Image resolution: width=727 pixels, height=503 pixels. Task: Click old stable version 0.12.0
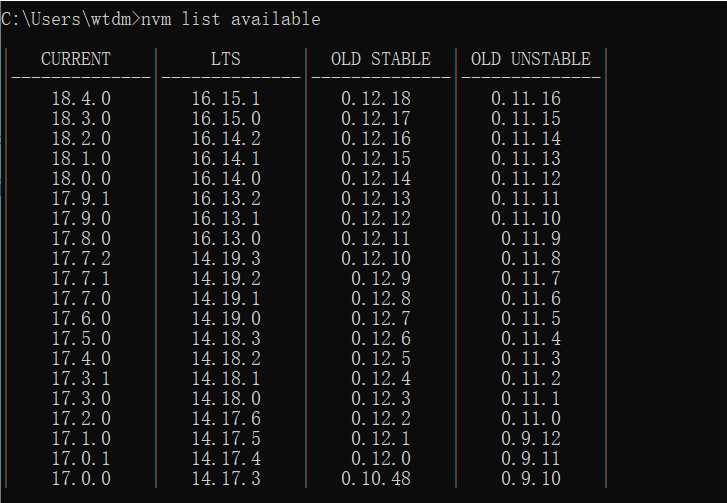coord(381,458)
